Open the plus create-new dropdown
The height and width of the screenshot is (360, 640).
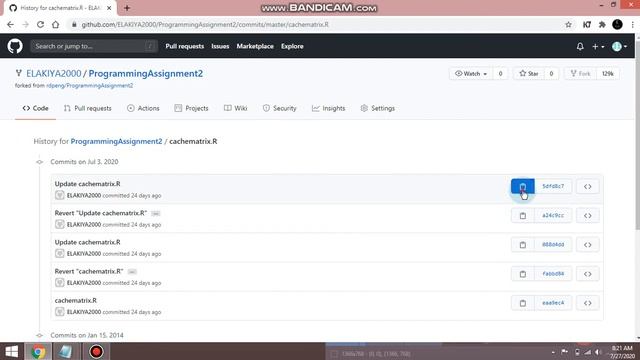[598, 47]
